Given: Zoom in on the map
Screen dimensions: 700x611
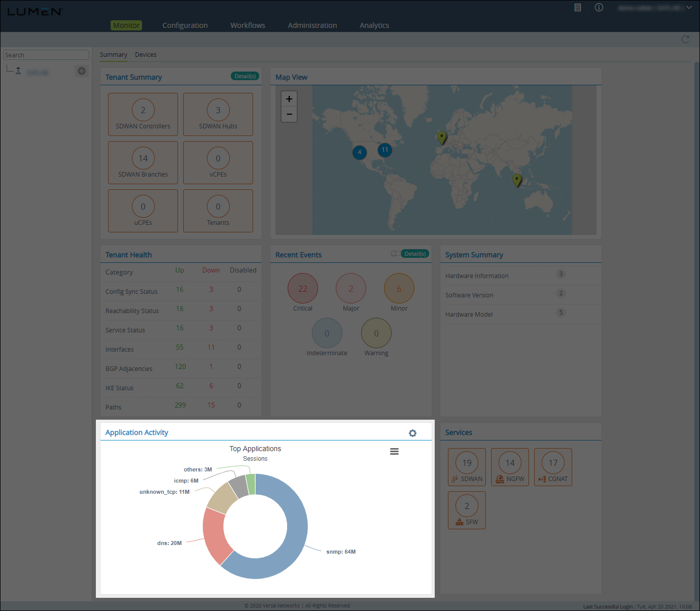Looking at the screenshot, I should pyautogui.click(x=289, y=99).
